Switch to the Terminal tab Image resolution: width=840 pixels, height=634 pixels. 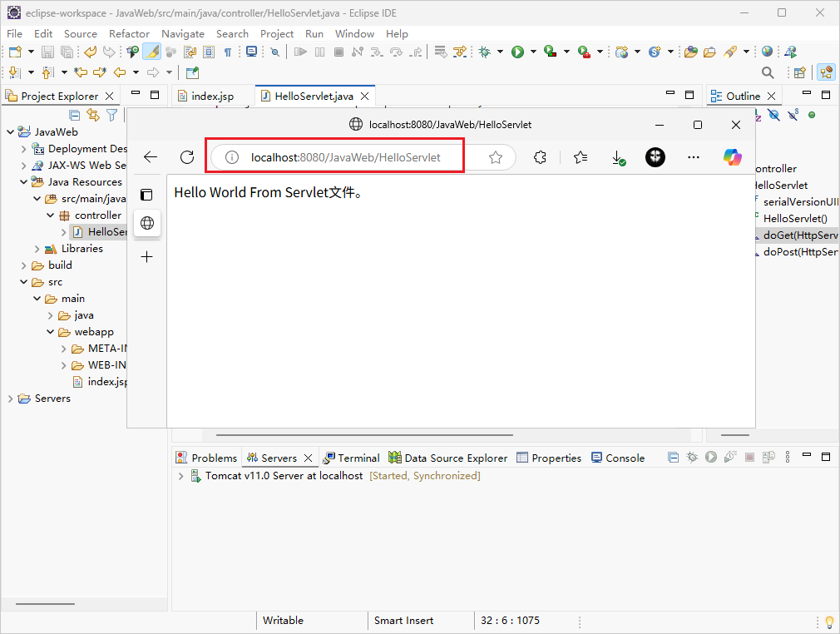[x=352, y=458]
